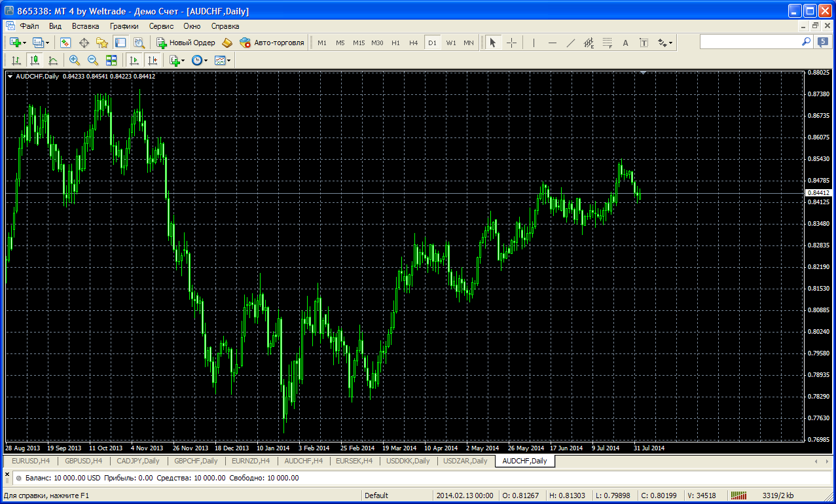Select the trendline drawing tool

[571, 43]
